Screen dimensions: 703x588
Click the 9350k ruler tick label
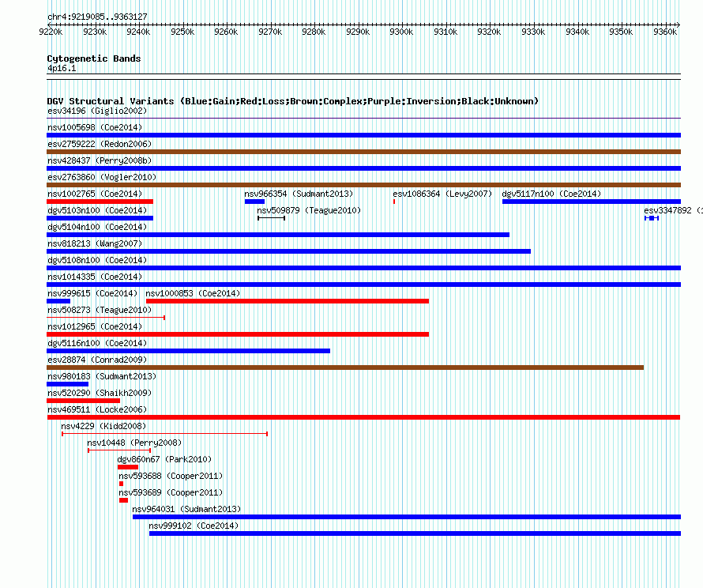pyautogui.click(x=621, y=32)
